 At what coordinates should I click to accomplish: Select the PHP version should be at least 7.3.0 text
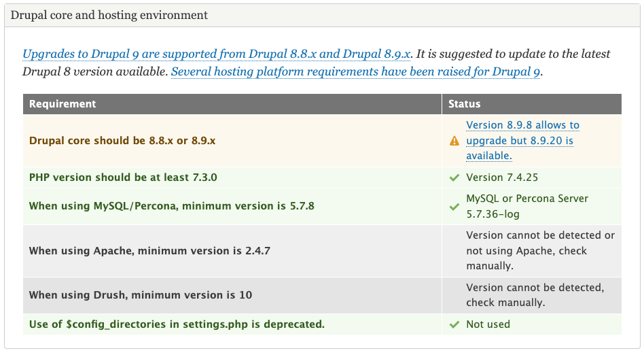[123, 178]
